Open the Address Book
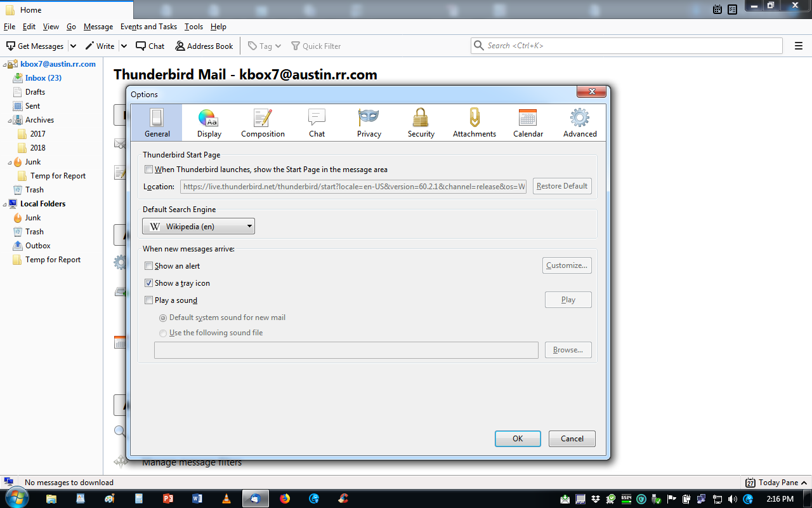Image resolution: width=812 pixels, height=508 pixels. tap(204, 46)
